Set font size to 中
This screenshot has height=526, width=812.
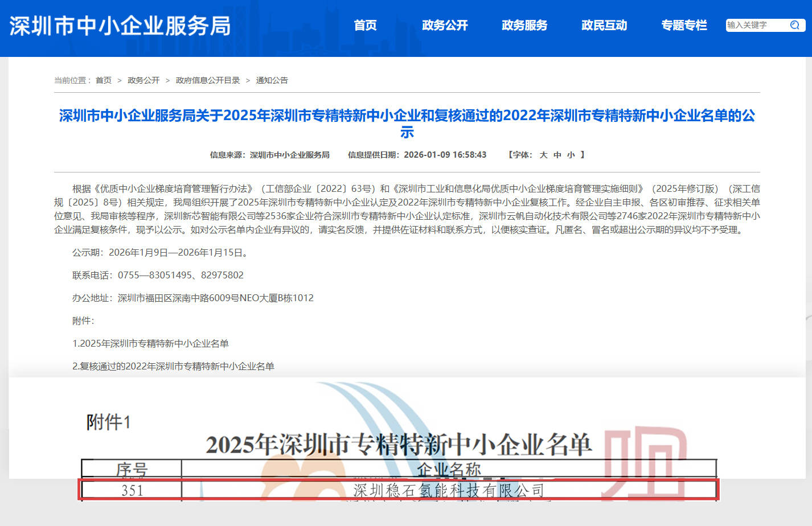point(557,155)
